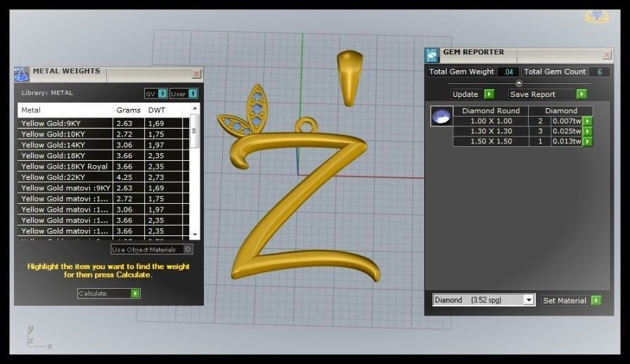Click the Metal Weights panel icon
Screen dimensions: 630x364
point(22,74)
